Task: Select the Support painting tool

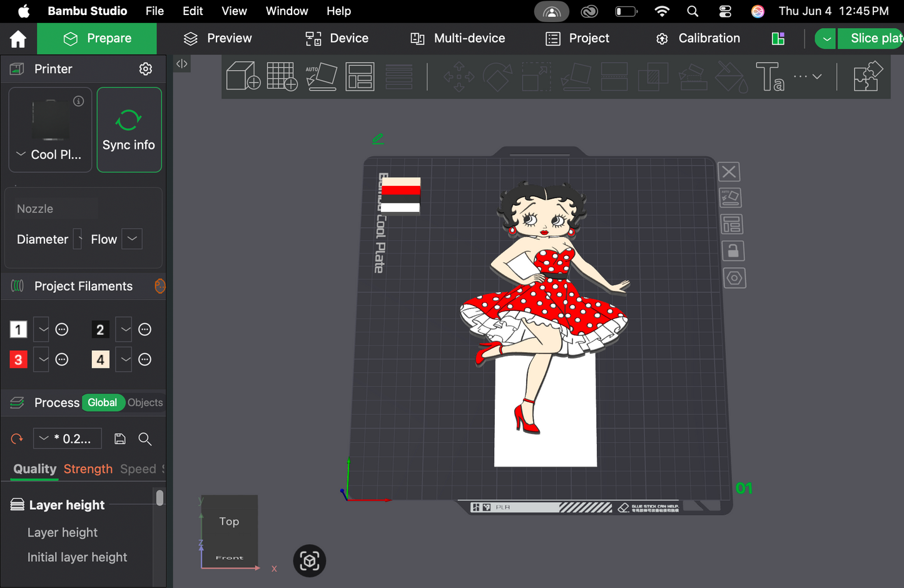Action: point(693,77)
